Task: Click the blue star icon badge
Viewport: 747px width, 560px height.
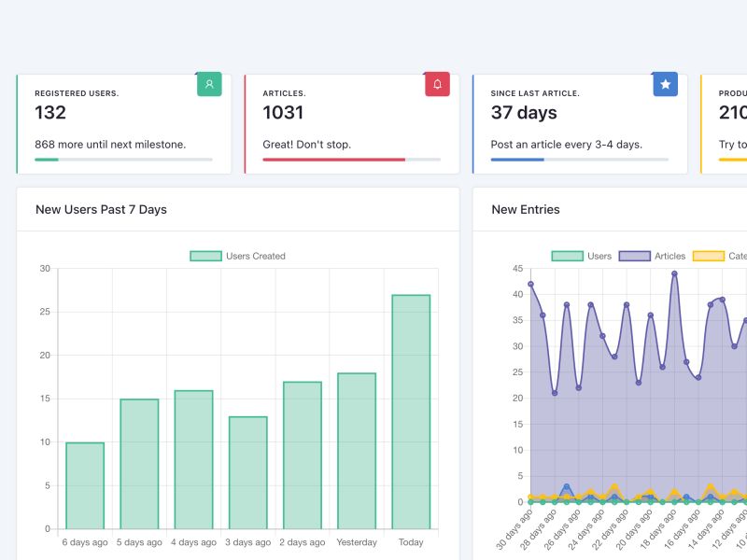Action: click(x=665, y=84)
